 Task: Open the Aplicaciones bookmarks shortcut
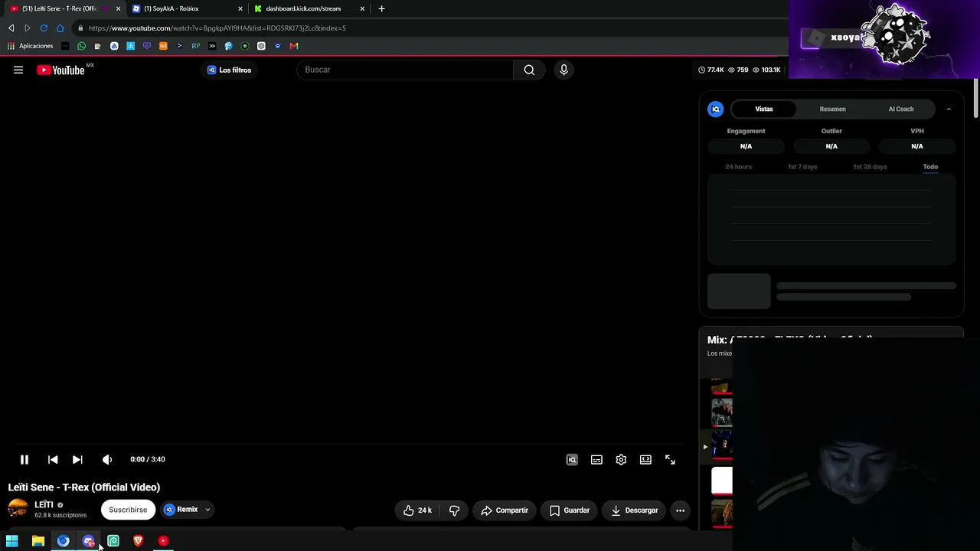pyautogui.click(x=31, y=46)
